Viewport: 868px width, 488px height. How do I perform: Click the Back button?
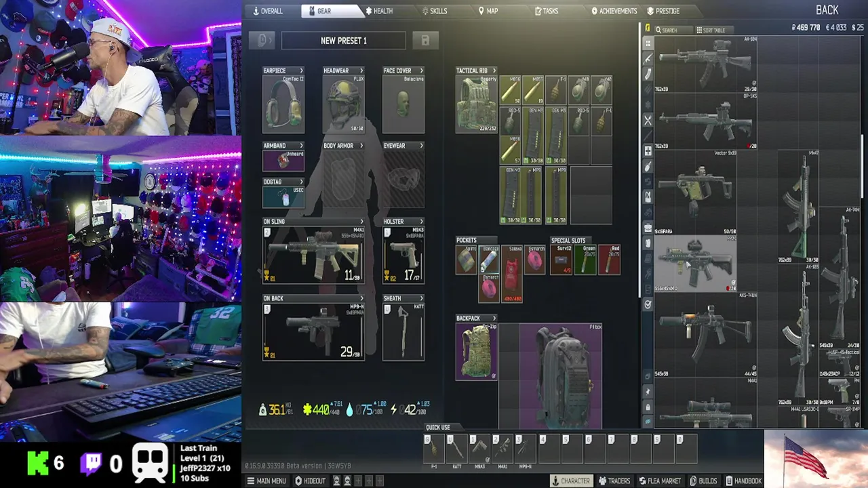(x=827, y=9)
